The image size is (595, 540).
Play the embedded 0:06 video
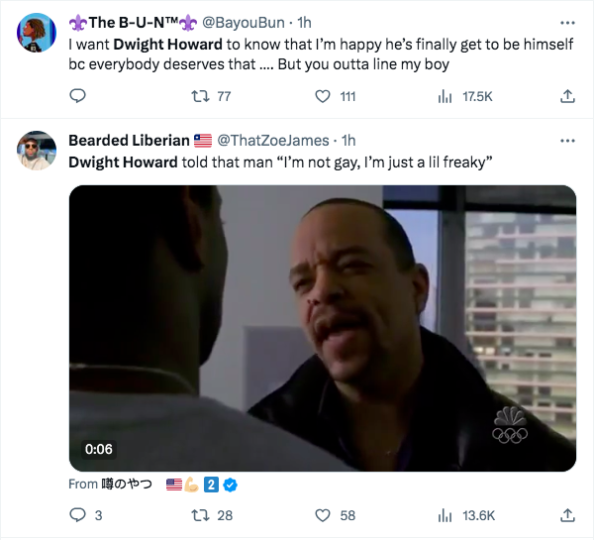tap(322, 328)
